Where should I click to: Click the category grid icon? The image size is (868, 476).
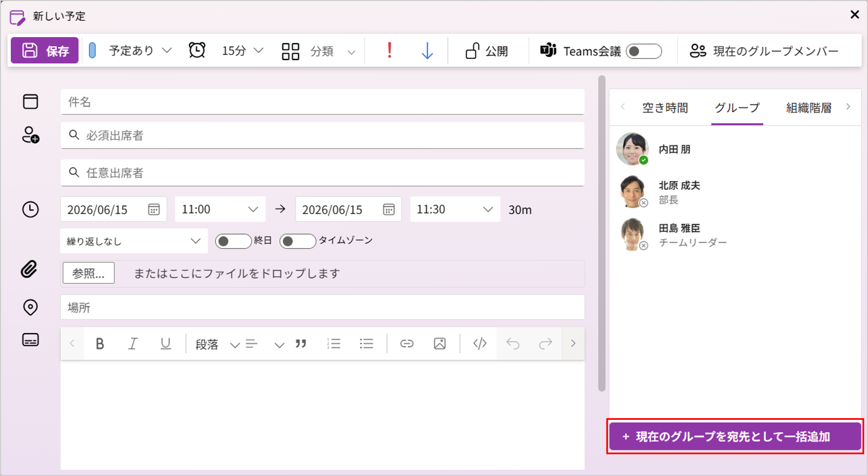pos(290,51)
